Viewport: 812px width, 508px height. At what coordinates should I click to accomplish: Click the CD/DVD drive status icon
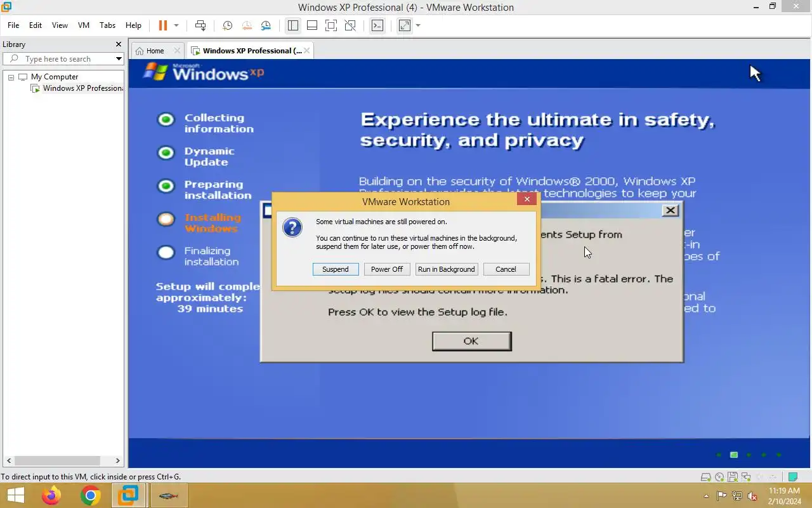719,477
